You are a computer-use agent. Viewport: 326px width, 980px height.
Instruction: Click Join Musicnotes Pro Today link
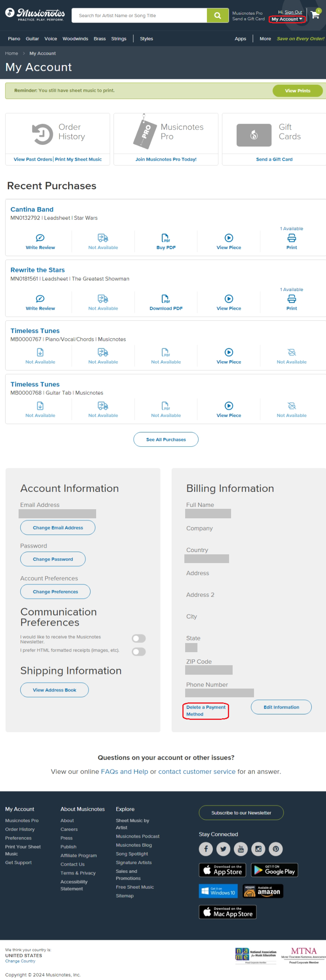click(x=166, y=159)
